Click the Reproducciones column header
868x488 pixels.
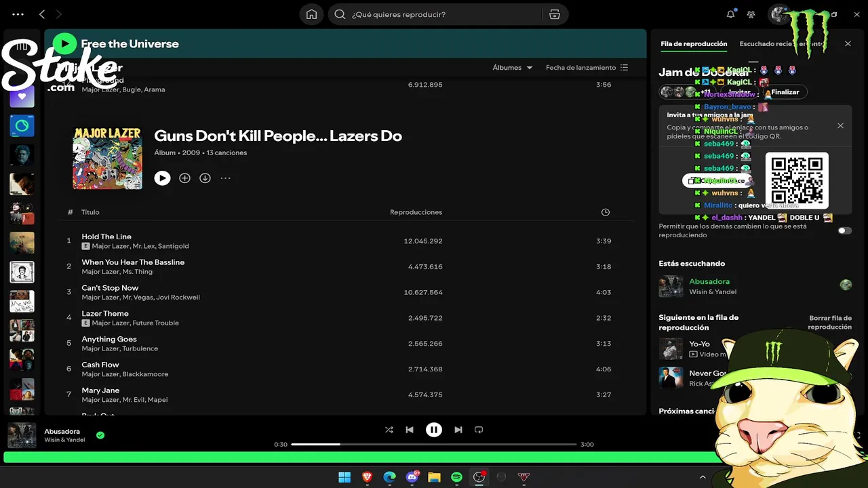[x=416, y=212]
